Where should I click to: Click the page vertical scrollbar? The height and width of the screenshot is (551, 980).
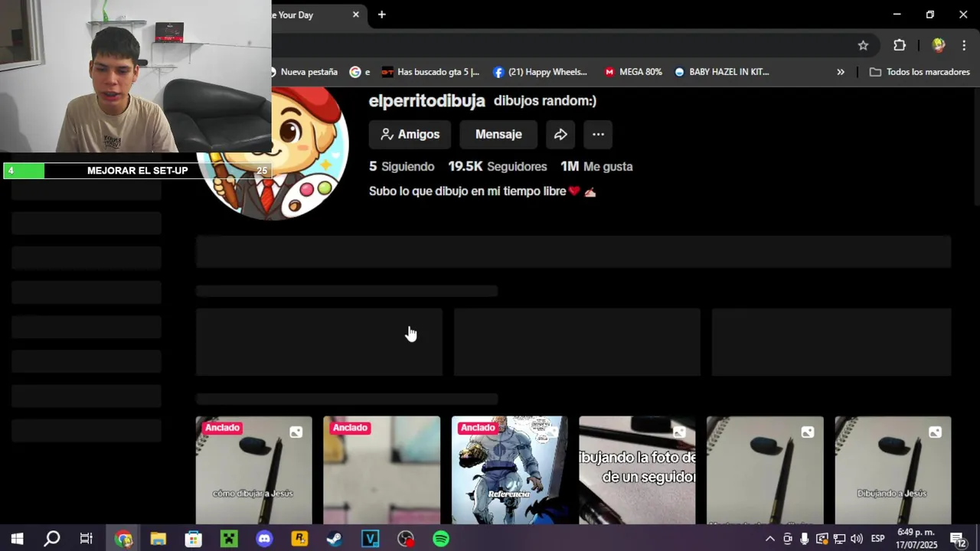976,145
